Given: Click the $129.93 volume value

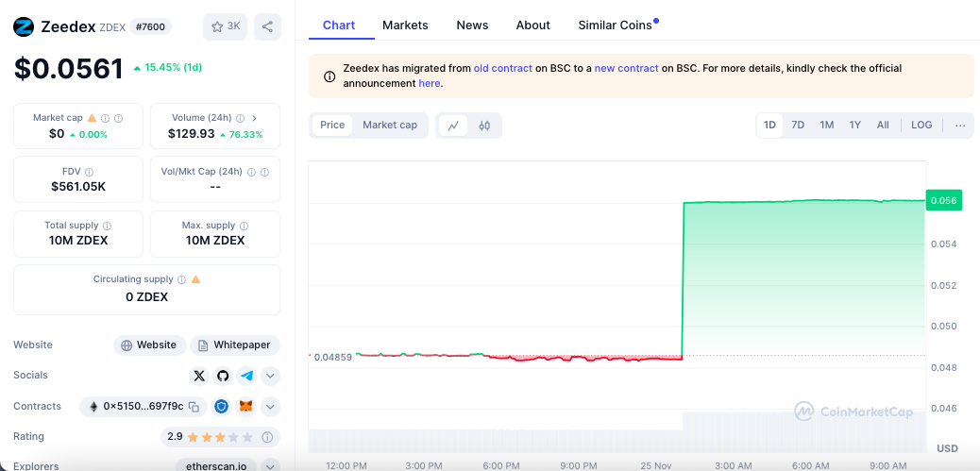Looking at the screenshot, I should (x=192, y=134).
